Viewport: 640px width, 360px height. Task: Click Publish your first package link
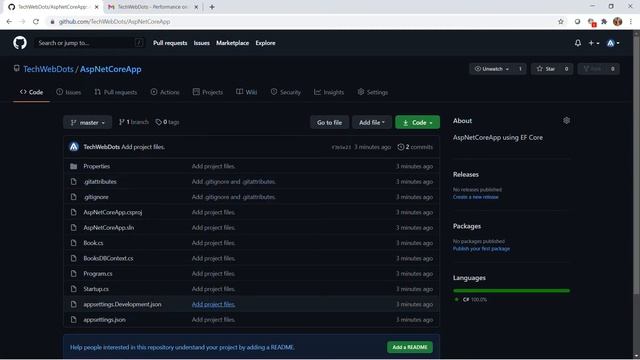(x=481, y=249)
